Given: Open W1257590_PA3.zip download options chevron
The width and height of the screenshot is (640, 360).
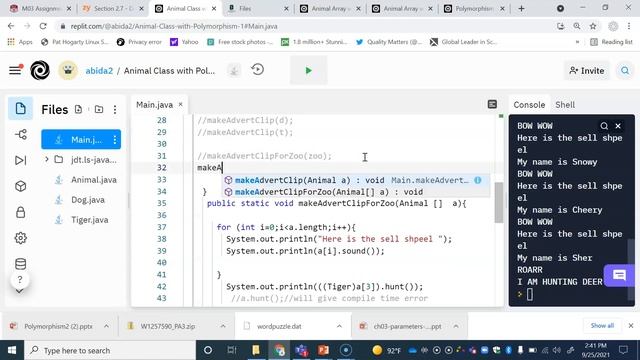Looking at the screenshot, I should point(223,326).
